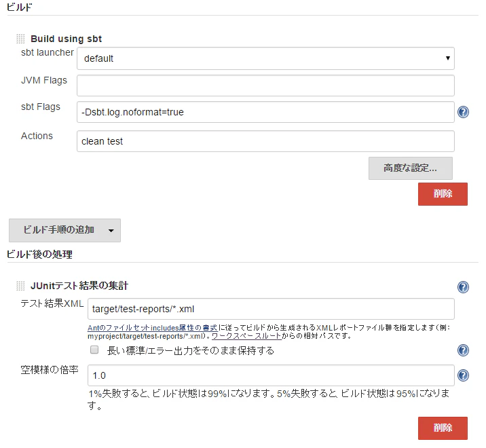Click the ビルド section heading at top

click(x=19, y=7)
